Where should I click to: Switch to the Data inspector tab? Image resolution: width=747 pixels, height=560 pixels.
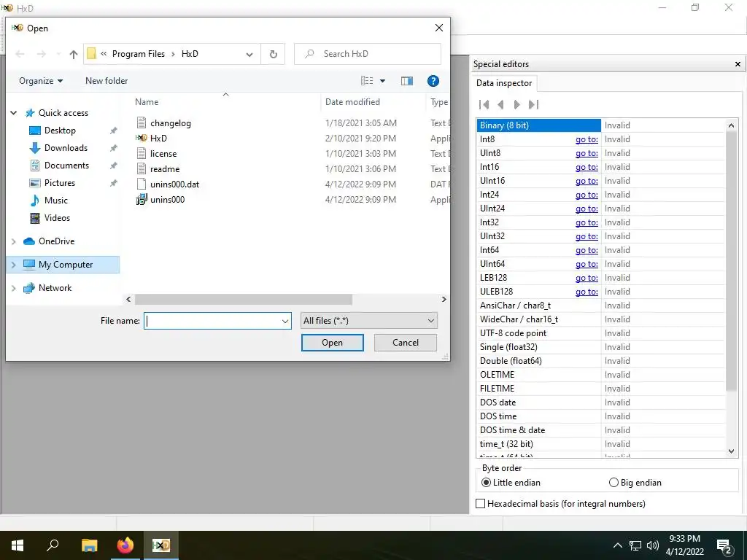click(x=504, y=83)
